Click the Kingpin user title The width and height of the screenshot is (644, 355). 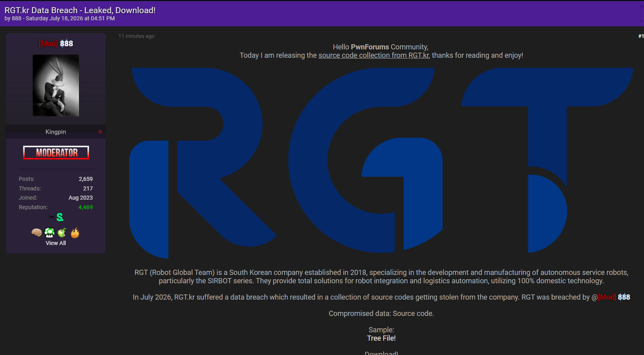pos(56,132)
